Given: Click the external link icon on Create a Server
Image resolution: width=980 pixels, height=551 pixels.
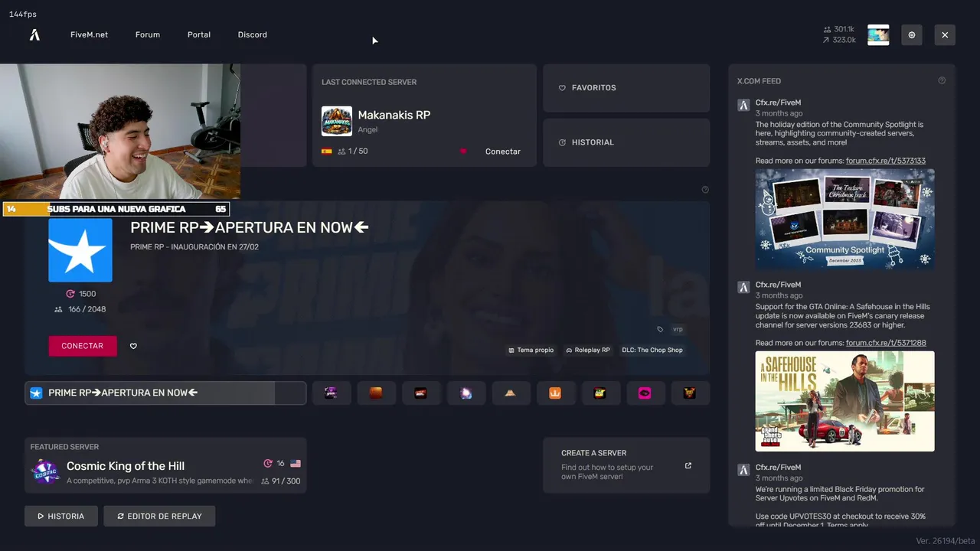Looking at the screenshot, I should 688,465.
